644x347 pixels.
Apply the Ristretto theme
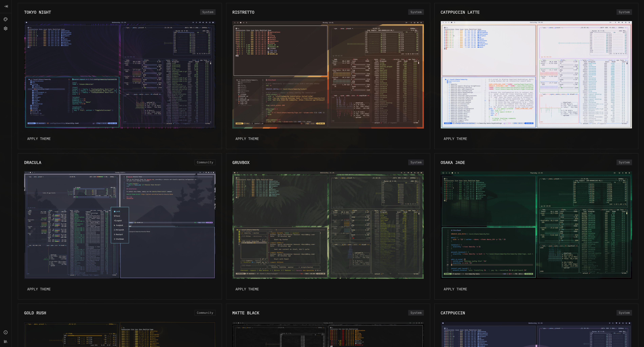(247, 139)
